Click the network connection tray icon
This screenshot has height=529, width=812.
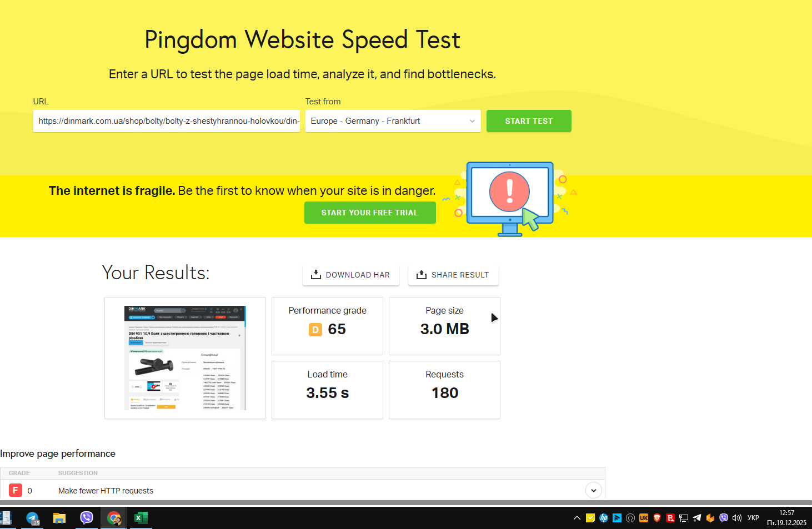click(684, 518)
